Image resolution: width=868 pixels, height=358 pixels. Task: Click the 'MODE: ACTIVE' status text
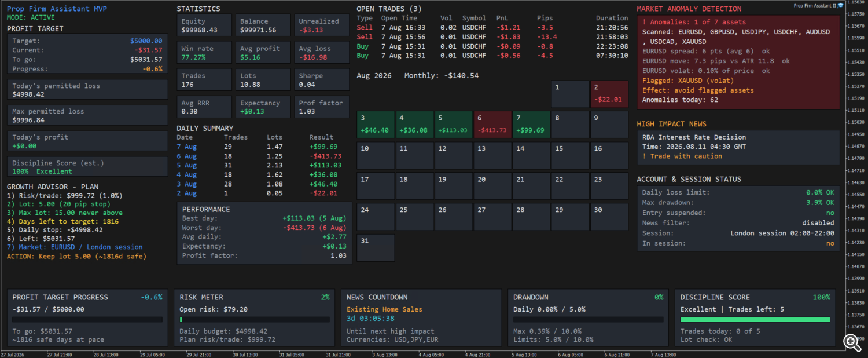tap(31, 18)
